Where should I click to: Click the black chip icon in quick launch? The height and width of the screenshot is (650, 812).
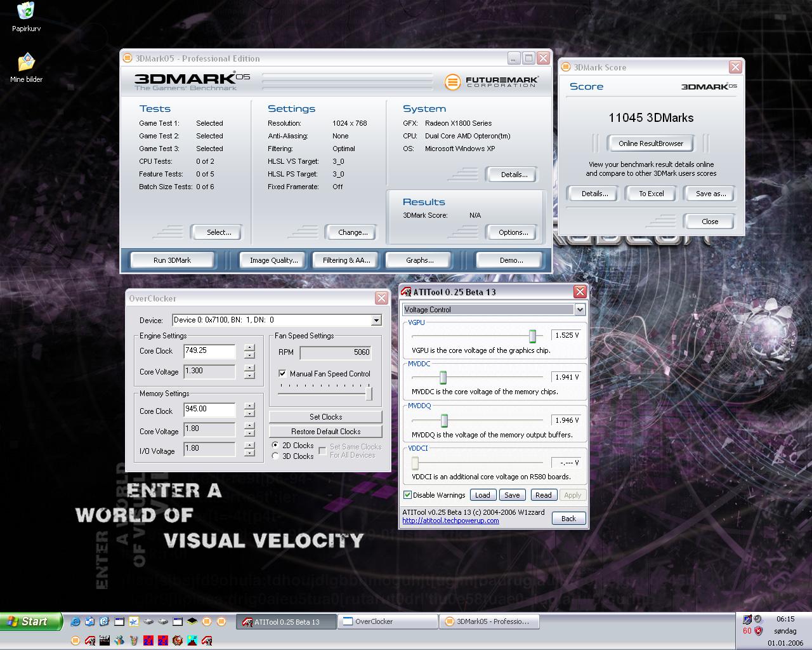click(192, 621)
